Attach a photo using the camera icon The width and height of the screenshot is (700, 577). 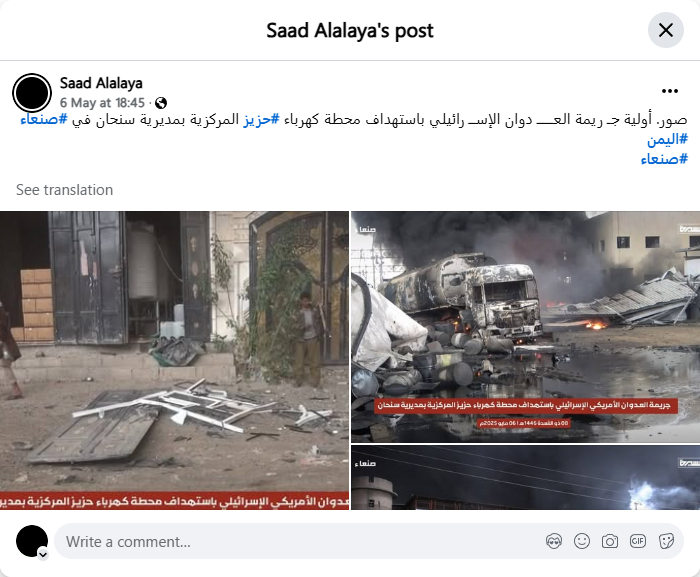tap(610, 541)
